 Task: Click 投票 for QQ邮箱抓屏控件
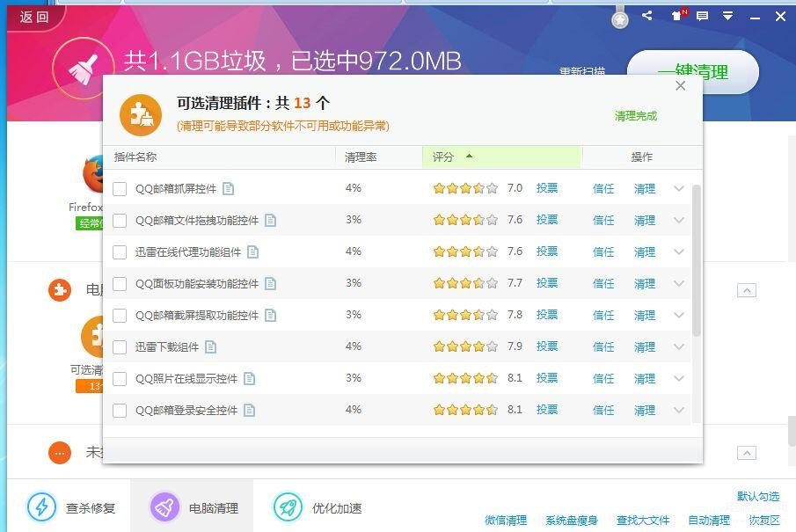coord(547,188)
